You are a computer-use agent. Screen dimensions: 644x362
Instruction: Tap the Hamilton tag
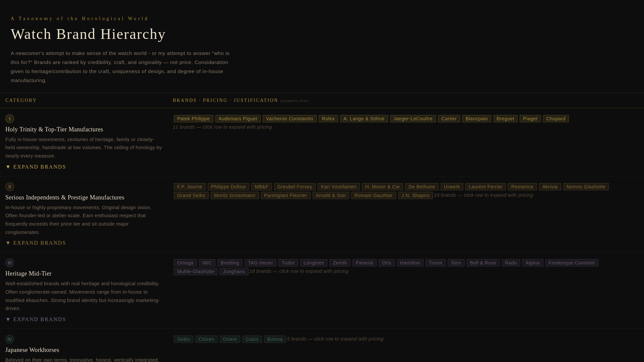(x=410, y=263)
